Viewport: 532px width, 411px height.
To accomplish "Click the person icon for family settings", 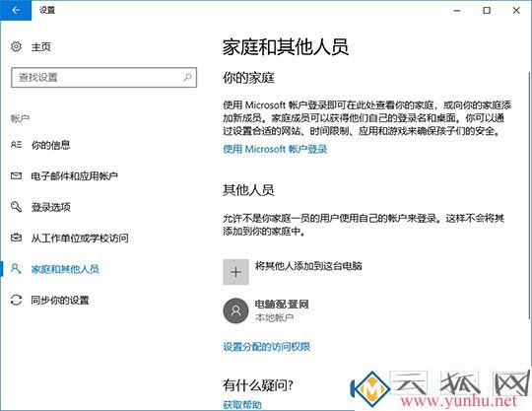I will (x=16, y=268).
